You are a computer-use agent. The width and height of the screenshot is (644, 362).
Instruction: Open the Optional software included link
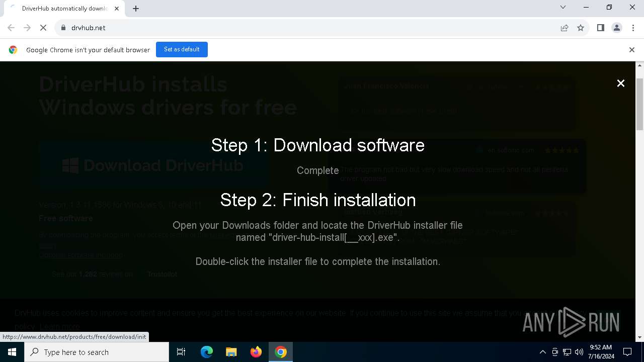[81, 255]
